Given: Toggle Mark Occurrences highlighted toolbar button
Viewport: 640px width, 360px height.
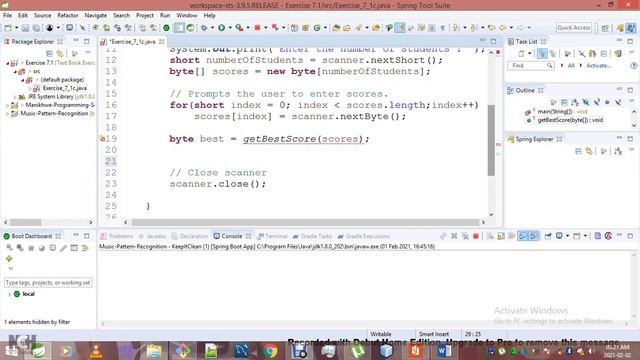Looking at the screenshot, I should 400,28.
